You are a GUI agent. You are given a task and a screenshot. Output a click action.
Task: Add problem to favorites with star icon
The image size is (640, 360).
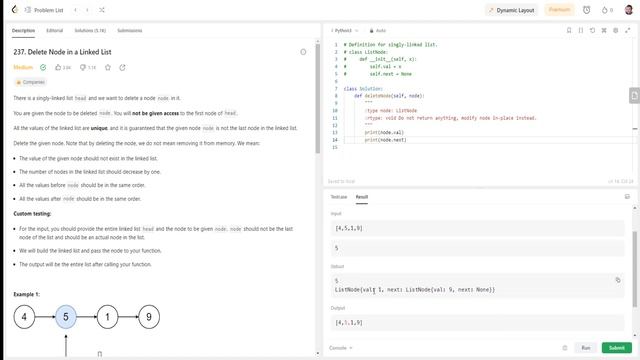pos(108,67)
